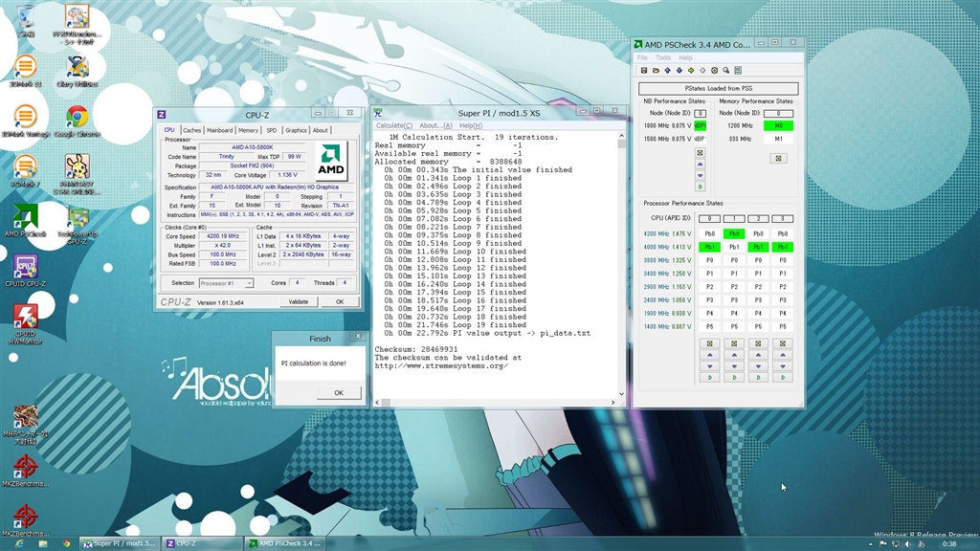Screen dimensions: 980x551
Task: Click the open folder icon in PSCheck toolbar
Action: click(656, 70)
